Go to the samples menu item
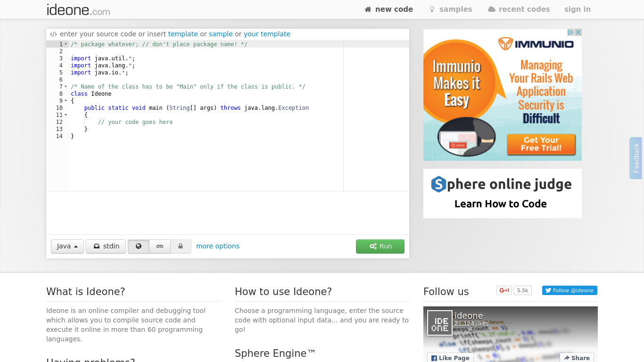 point(450,9)
